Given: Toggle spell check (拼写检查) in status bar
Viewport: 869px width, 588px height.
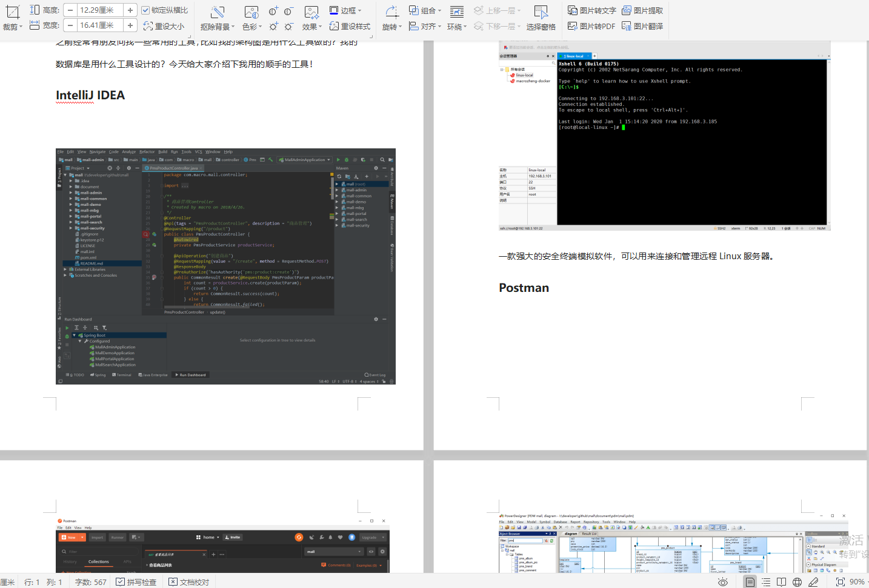Looking at the screenshot, I should click(x=136, y=582).
